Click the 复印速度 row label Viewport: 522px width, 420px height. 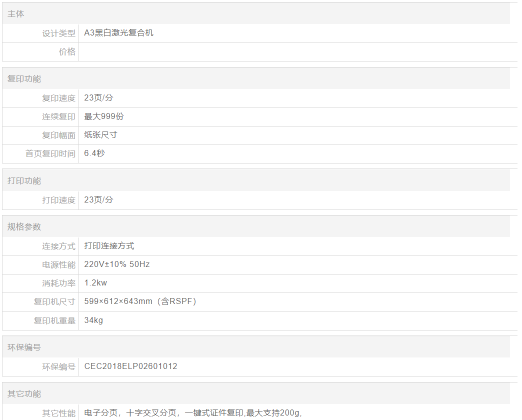tap(58, 98)
